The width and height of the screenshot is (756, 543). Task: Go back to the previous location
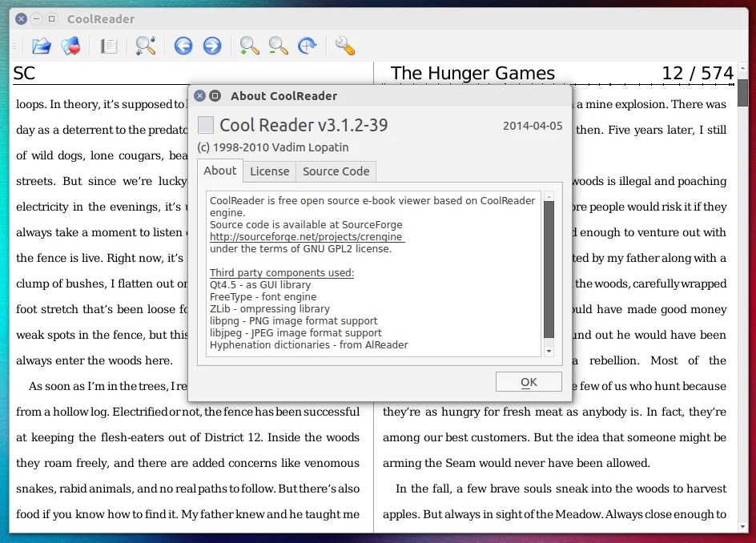(183, 46)
